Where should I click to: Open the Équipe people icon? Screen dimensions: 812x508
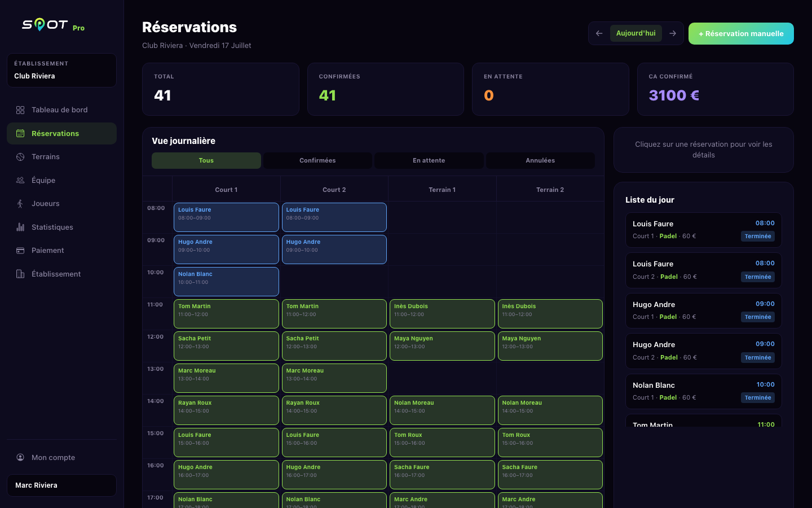click(x=20, y=181)
